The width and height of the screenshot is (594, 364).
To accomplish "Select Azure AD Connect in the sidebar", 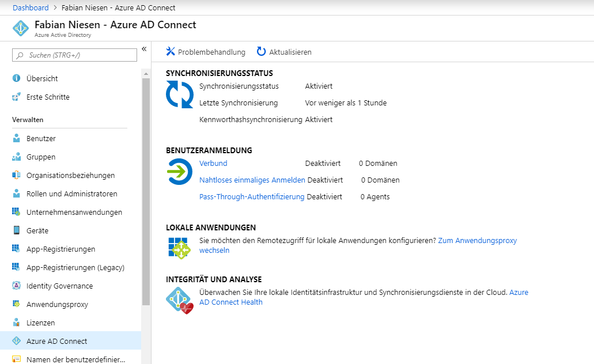I will pyautogui.click(x=70, y=341).
